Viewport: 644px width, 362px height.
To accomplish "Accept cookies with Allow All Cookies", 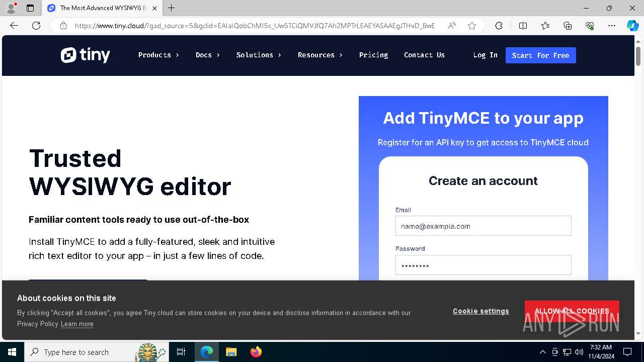I will tap(572, 311).
